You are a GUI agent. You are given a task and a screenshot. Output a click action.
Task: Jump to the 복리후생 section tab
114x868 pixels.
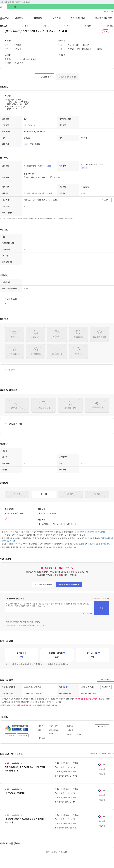coord(67,26)
